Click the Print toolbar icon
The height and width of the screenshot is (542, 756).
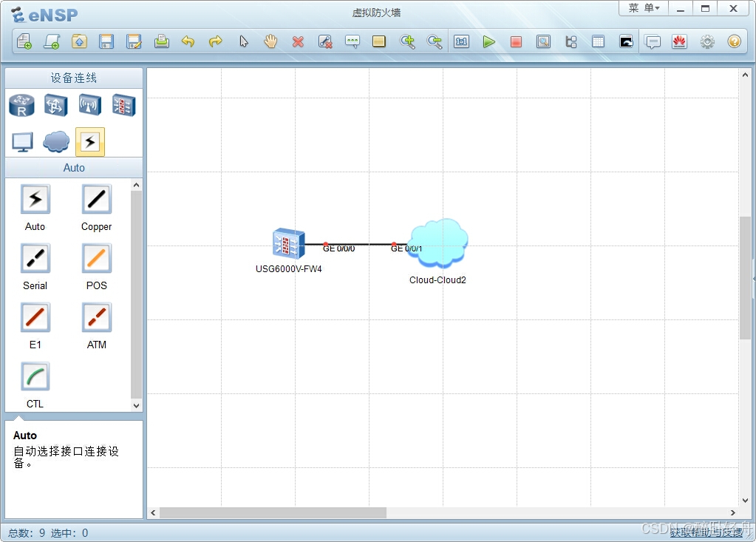pyautogui.click(x=162, y=41)
